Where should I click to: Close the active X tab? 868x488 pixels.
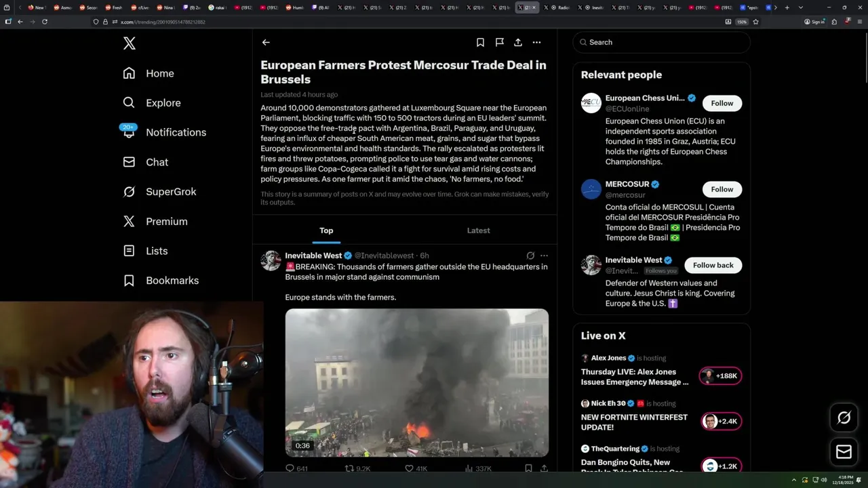[x=534, y=7]
